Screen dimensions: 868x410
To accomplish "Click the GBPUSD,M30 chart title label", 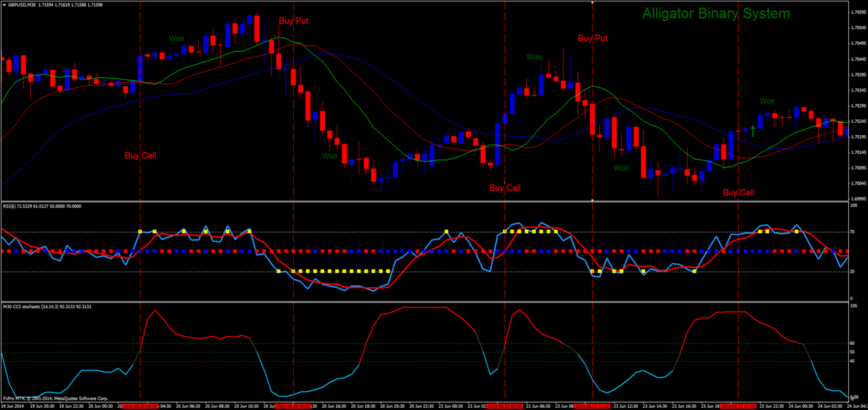I will [23, 6].
